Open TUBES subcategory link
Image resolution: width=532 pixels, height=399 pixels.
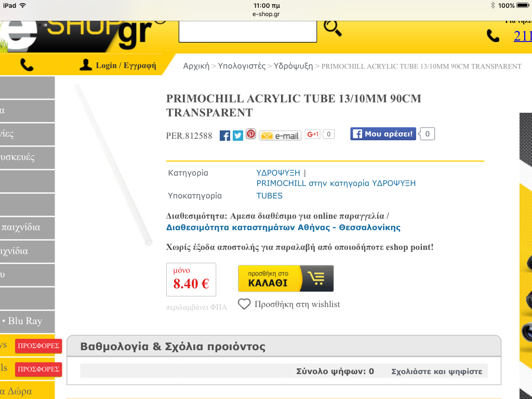pos(270,196)
